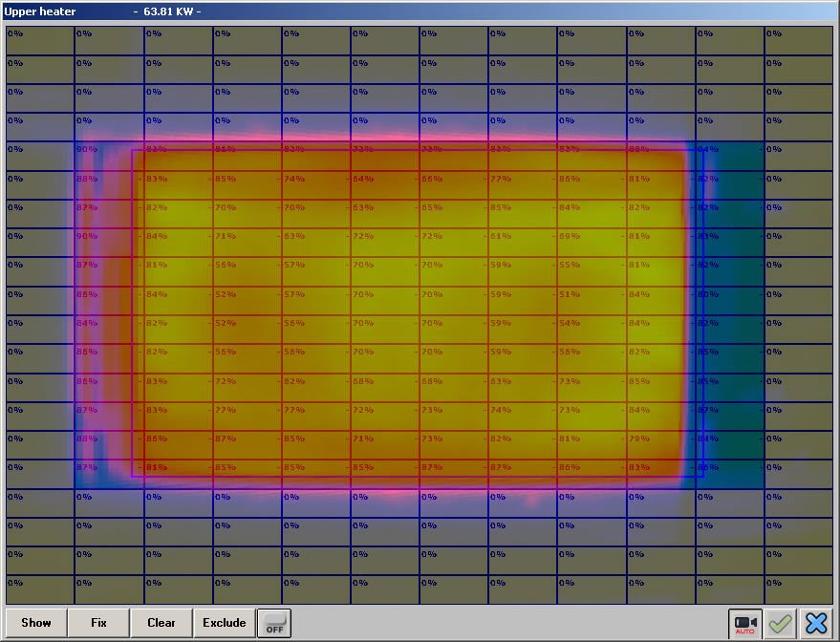Click the Upper heater title bar
Screen dimensions: 840x642
(420, 11)
